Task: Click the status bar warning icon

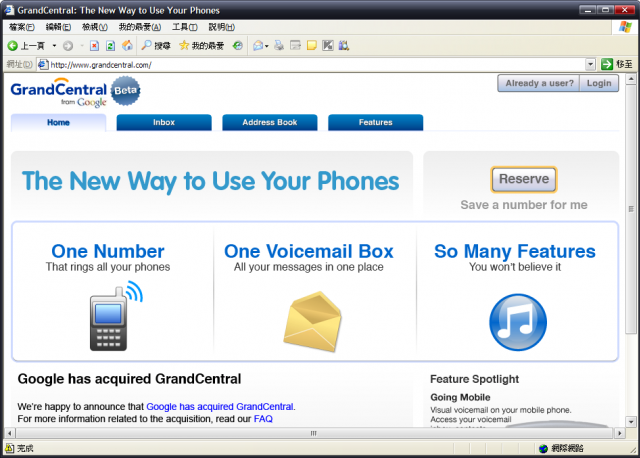Action: pos(10,448)
